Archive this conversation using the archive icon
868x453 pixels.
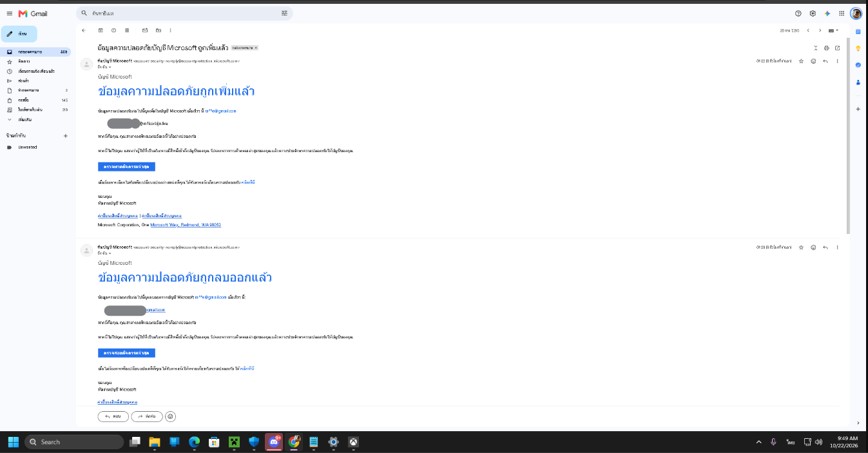[x=101, y=30]
